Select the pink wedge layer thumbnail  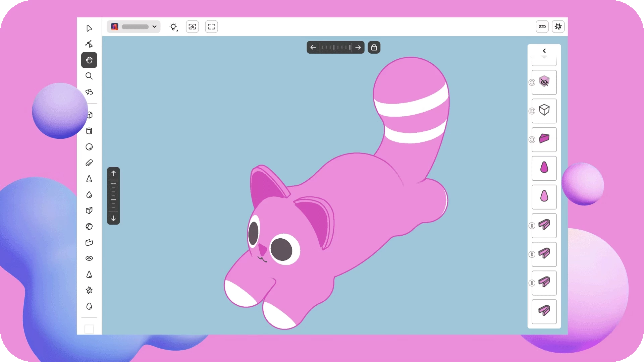(x=544, y=139)
